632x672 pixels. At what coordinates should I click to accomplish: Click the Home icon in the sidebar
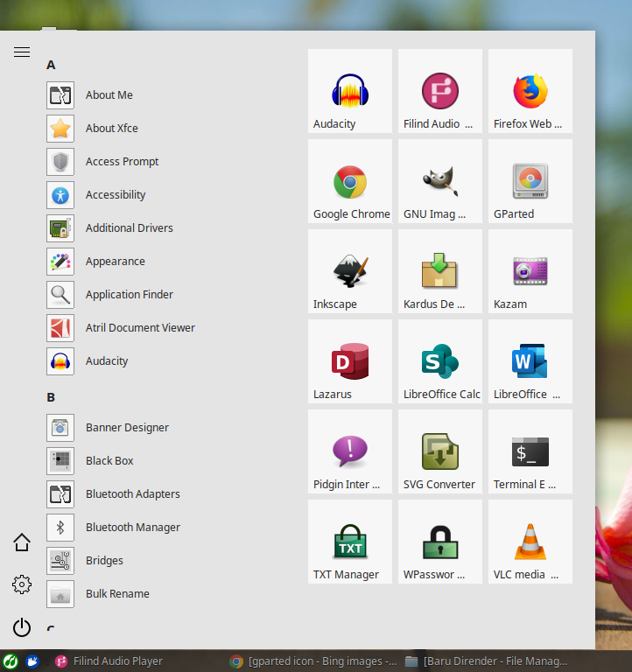click(22, 542)
